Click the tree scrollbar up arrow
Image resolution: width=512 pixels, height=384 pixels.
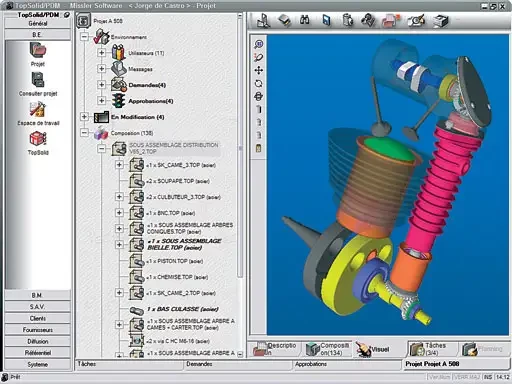pos(240,15)
